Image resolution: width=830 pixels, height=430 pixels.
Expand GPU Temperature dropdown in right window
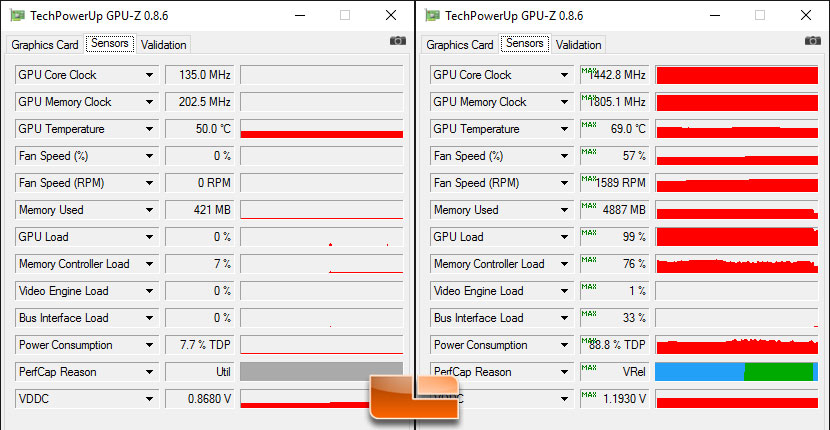click(x=565, y=129)
